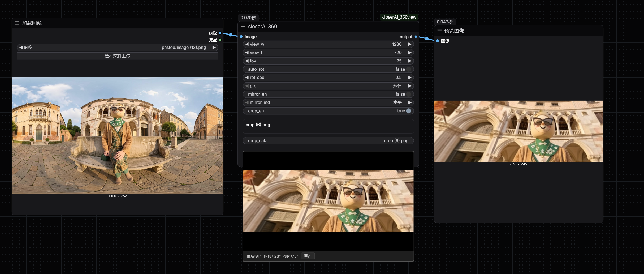
Task: Decrease fov with left arrow
Action: pyautogui.click(x=247, y=61)
